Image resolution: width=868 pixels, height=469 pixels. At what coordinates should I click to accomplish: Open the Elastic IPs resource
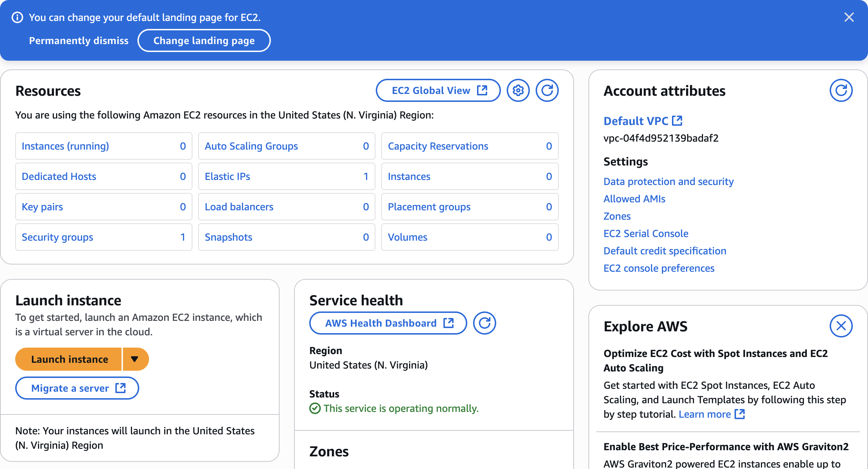(x=227, y=176)
